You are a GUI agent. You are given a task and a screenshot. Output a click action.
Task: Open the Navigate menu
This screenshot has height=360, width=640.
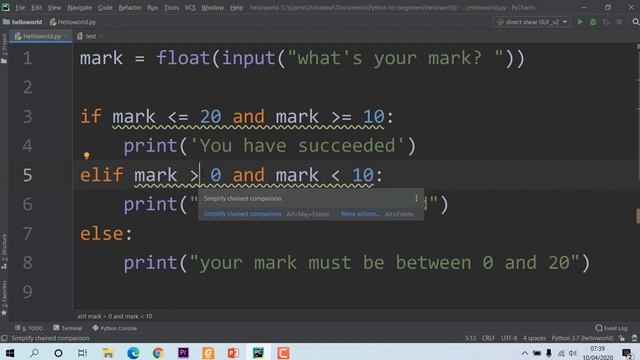(80, 8)
